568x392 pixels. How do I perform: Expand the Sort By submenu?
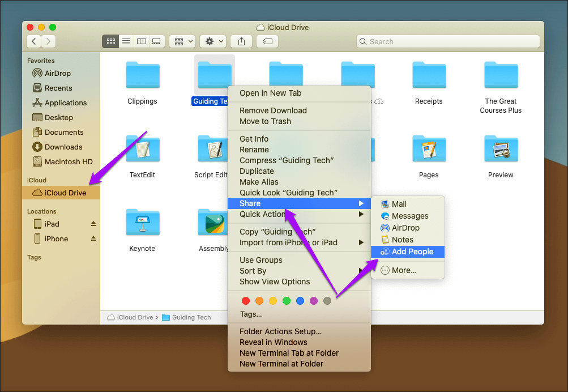pyautogui.click(x=299, y=271)
